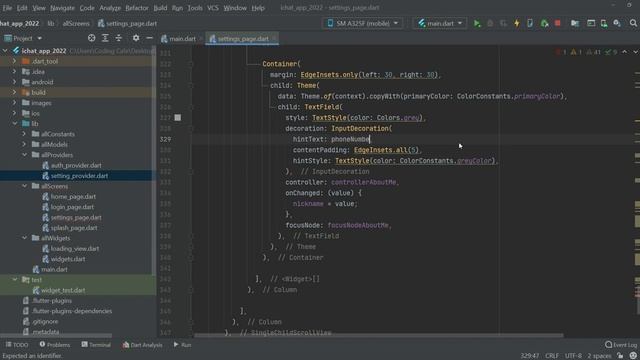Image resolution: width=640 pixels, height=360 pixels.
Task: Select setting_provider.dart in project tree
Action: (x=79, y=176)
